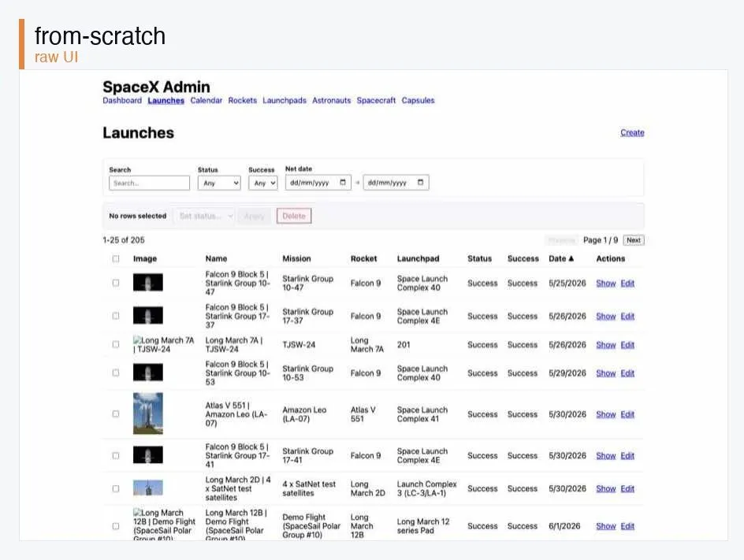Screen dimensions: 744x560
Task: Tick the Starlink Group 10-53 row checkbox
Action: (x=116, y=373)
